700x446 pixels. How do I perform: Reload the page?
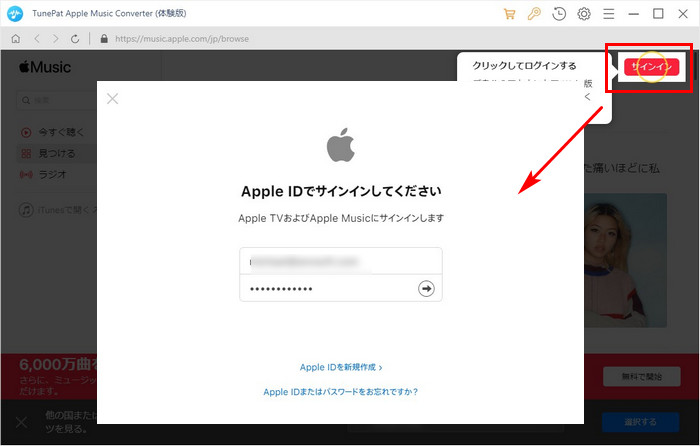pyautogui.click(x=75, y=39)
